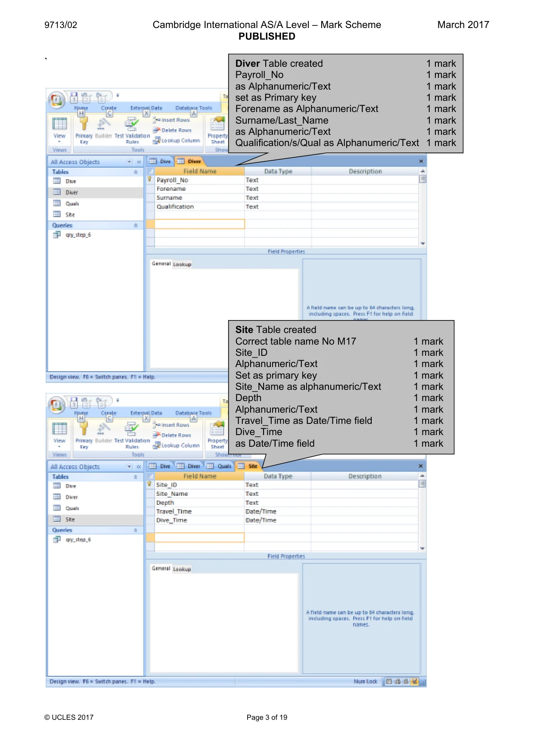Open Home ribbon tab in Diver table window

pos(81,108)
